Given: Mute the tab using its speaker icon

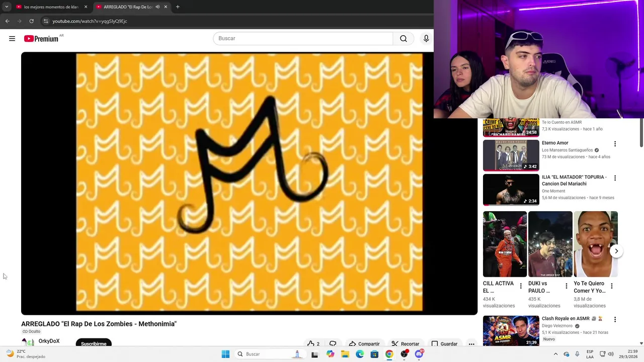Looking at the screenshot, I should (157, 7).
